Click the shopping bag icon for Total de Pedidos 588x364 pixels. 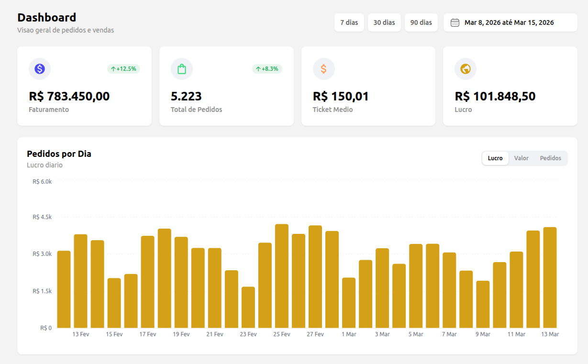[182, 69]
